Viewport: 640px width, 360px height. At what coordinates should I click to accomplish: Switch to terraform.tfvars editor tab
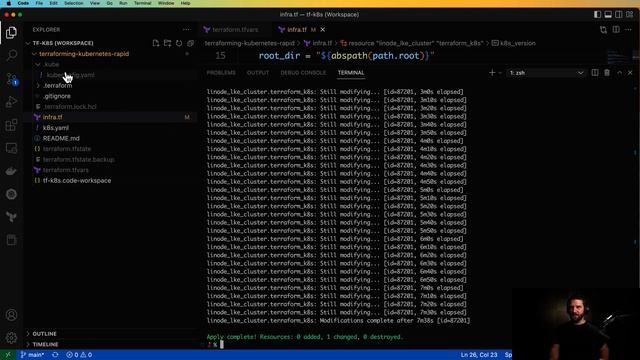pyautogui.click(x=235, y=30)
